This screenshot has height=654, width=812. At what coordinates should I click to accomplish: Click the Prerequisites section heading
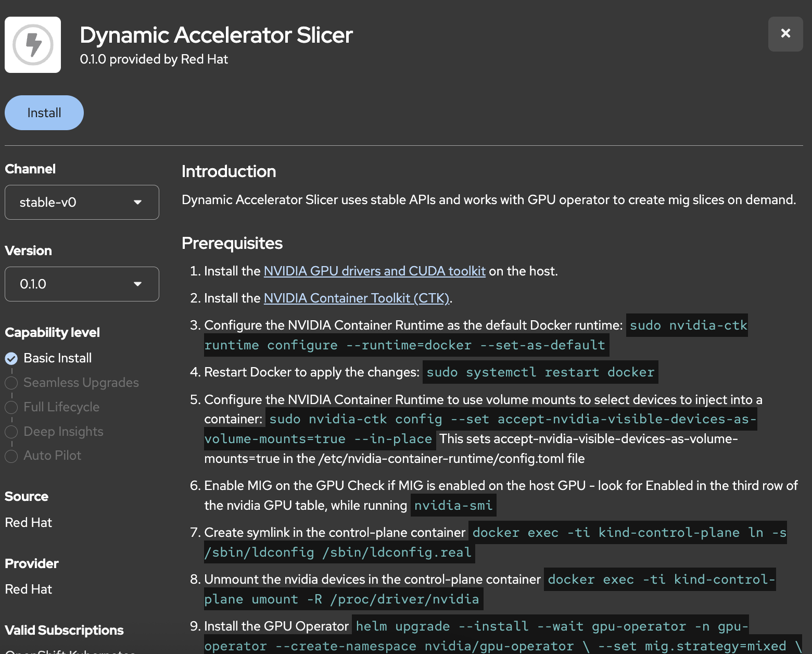click(x=232, y=243)
